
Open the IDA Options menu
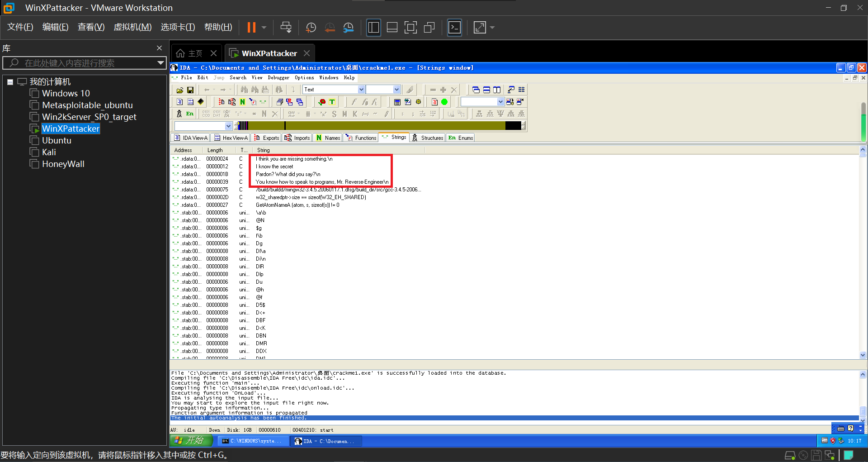304,78
